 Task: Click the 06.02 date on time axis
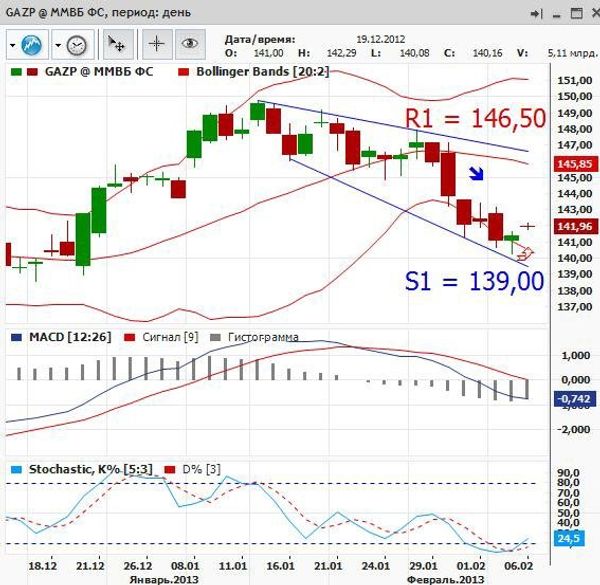click(518, 566)
